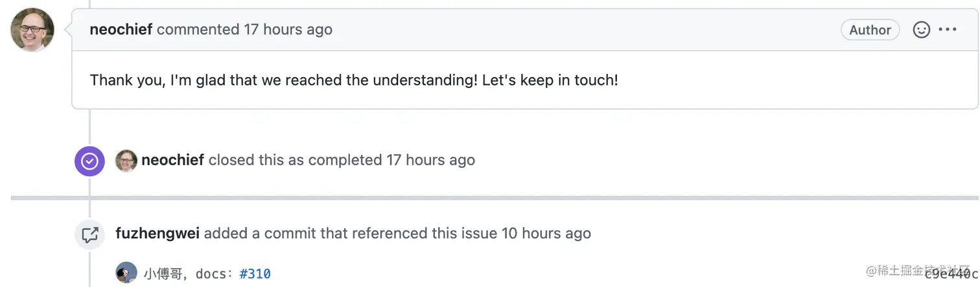Click 小傅哥 commit author avatar

pyautogui.click(x=126, y=273)
